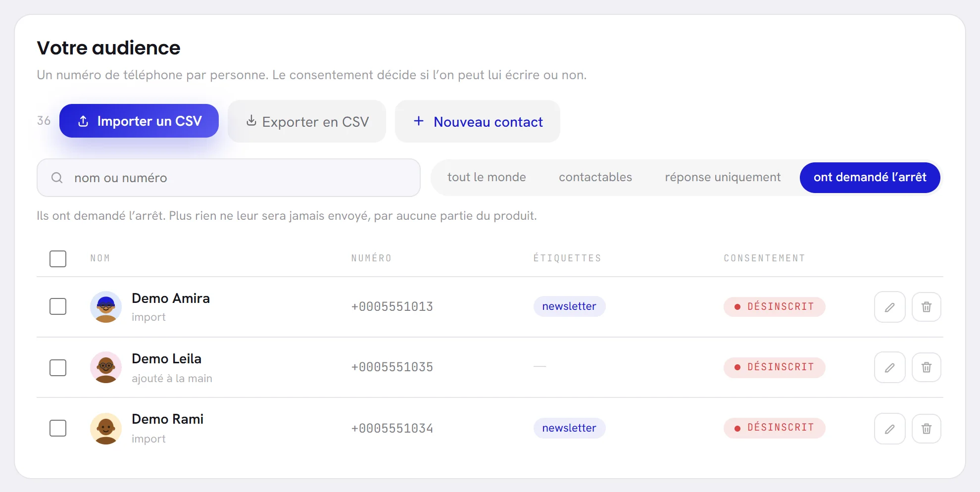Image resolution: width=980 pixels, height=492 pixels.
Task: Select the Demo Rami row checkbox
Action: [58, 428]
